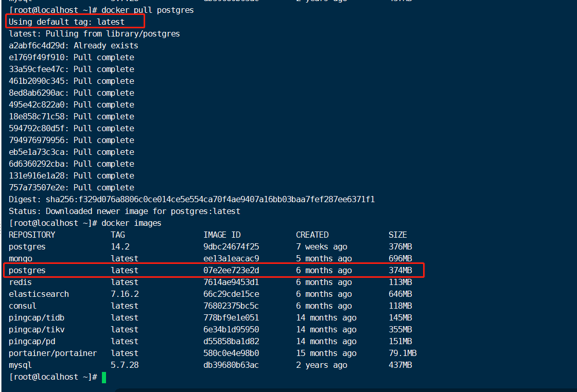The height and width of the screenshot is (392, 577).
Task: Click the 'consul' repository name
Action: [23, 306]
